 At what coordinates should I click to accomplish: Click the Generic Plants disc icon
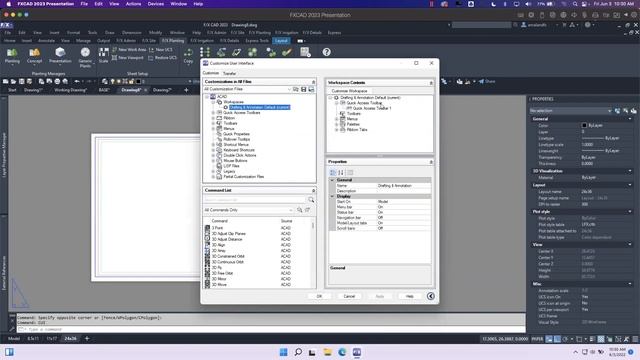[85, 52]
